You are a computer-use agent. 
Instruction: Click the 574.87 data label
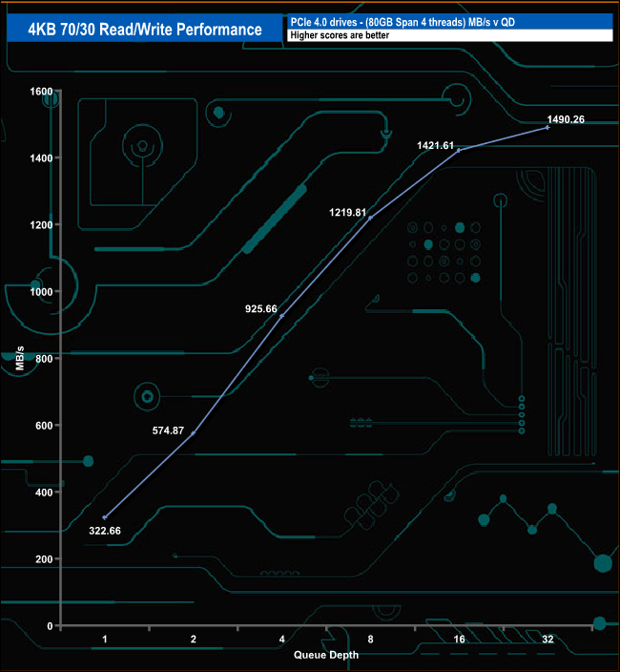tap(168, 430)
